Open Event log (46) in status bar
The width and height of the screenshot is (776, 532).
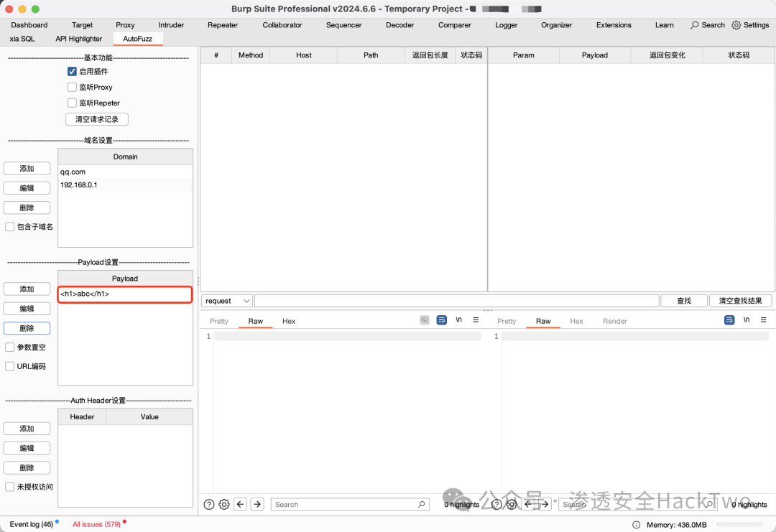(x=31, y=524)
